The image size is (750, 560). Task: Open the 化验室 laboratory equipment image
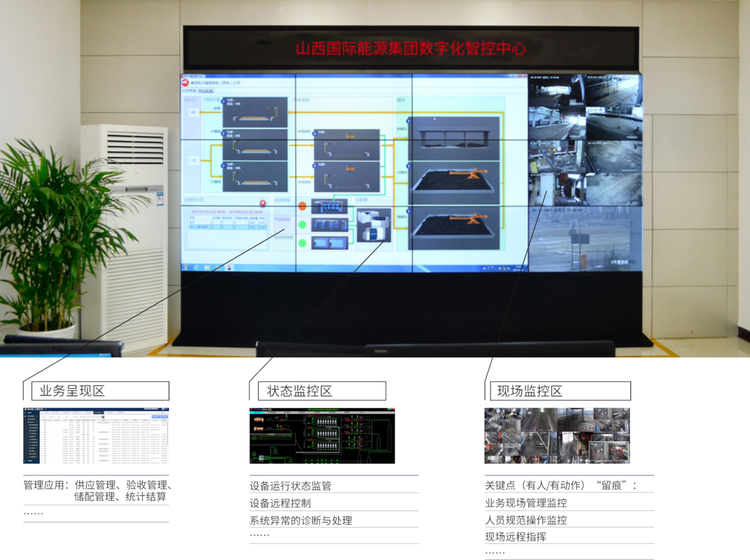pos(374,225)
